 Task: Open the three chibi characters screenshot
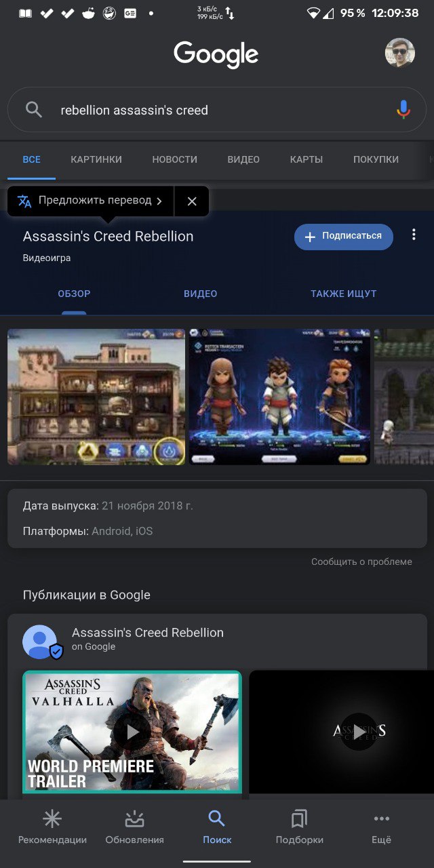point(279,397)
